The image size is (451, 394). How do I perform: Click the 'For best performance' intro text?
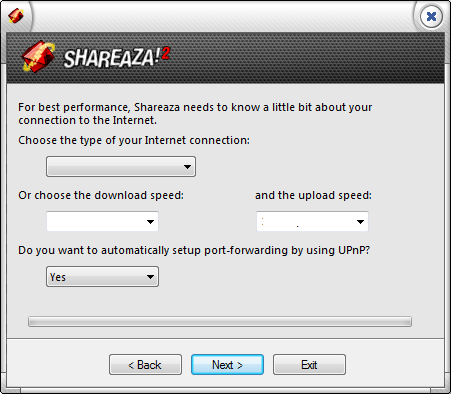[195, 114]
